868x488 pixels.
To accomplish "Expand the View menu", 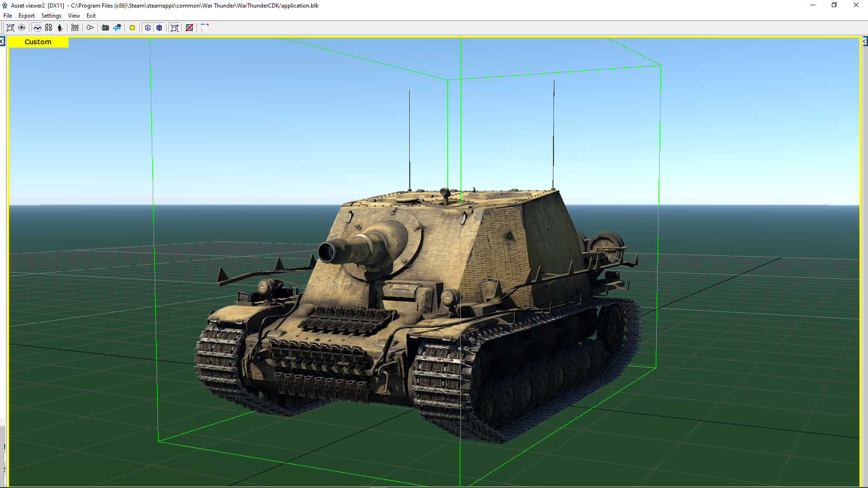I will pos(74,16).
